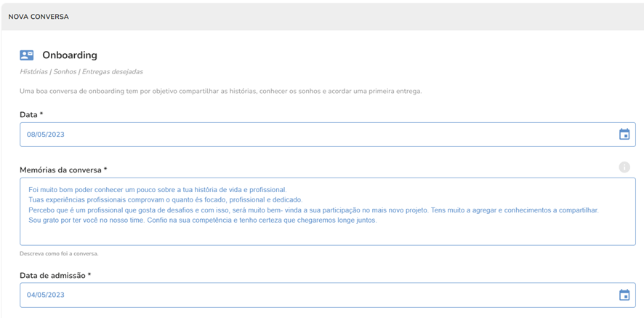Viewport: 644px width, 318px height.
Task: Click the 'Data *' field label
Action: (x=32, y=115)
